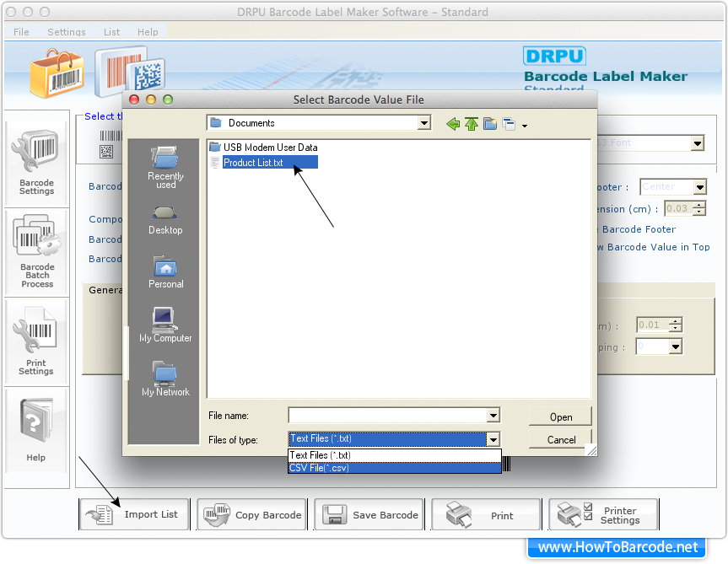Toggle the Files of type dropdown
The width and height of the screenshot is (728, 564).
(493, 438)
